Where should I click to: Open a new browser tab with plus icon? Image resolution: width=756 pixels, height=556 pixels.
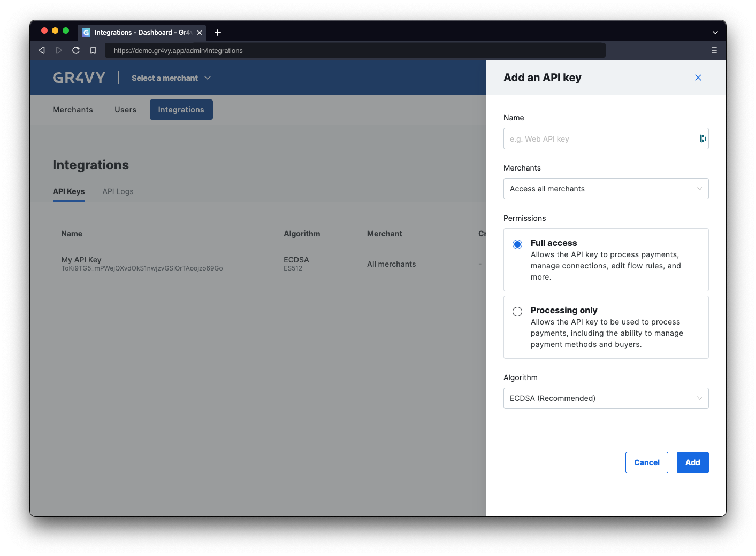pyautogui.click(x=218, y=33)
